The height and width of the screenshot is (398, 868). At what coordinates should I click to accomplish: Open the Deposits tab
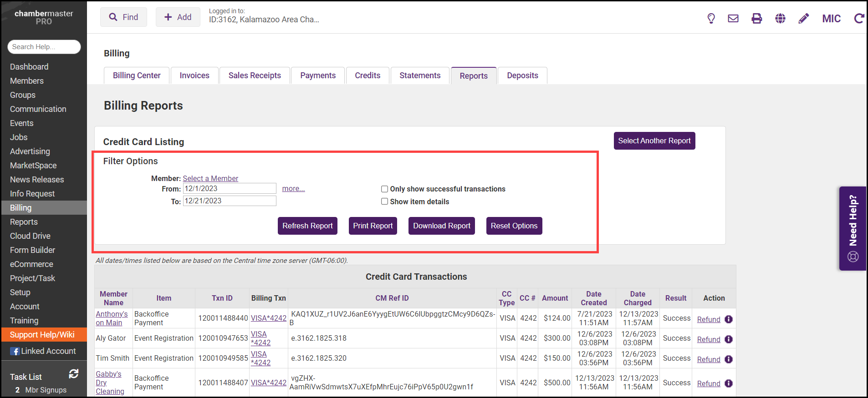(522, 76)
